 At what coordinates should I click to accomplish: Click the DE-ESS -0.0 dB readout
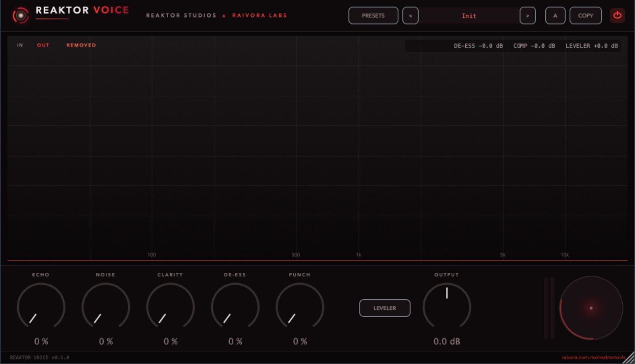478,46
